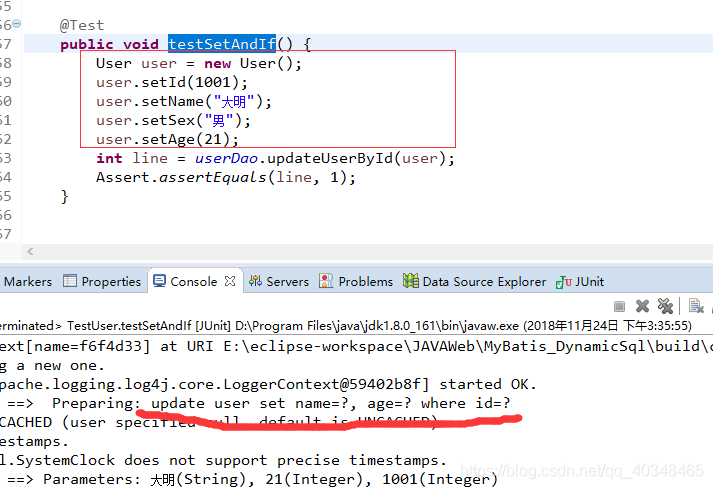Click the Servers tab icon
The height and width of the screenshot is (489, 713).
click(x=255, y=281)
